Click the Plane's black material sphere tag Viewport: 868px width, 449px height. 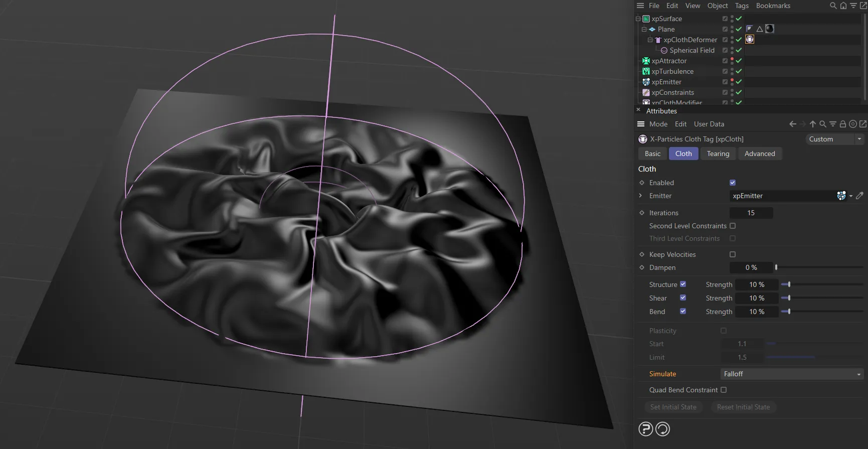770,29
